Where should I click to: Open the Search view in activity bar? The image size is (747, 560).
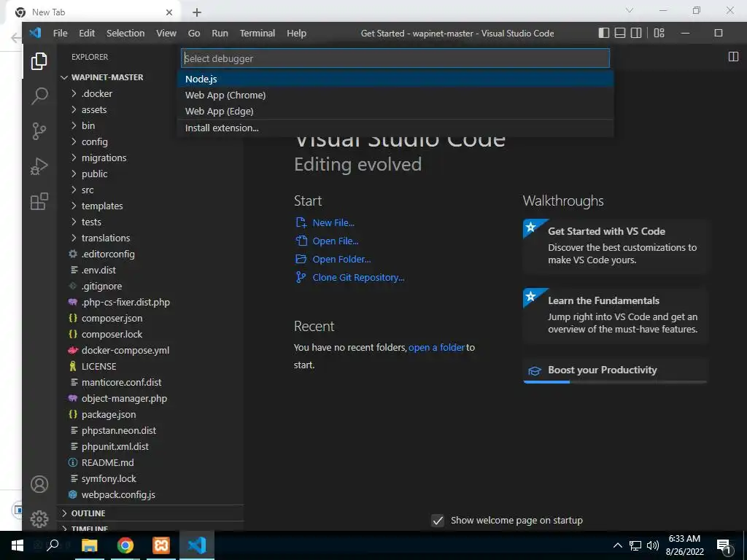click(x=39, y=96)
